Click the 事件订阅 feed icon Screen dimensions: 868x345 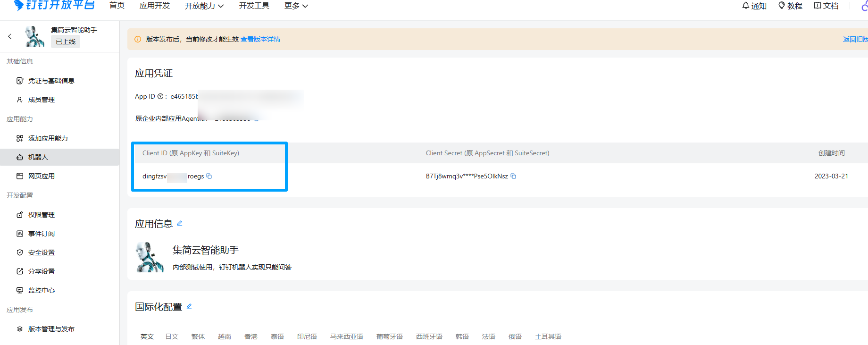[20, 234]
